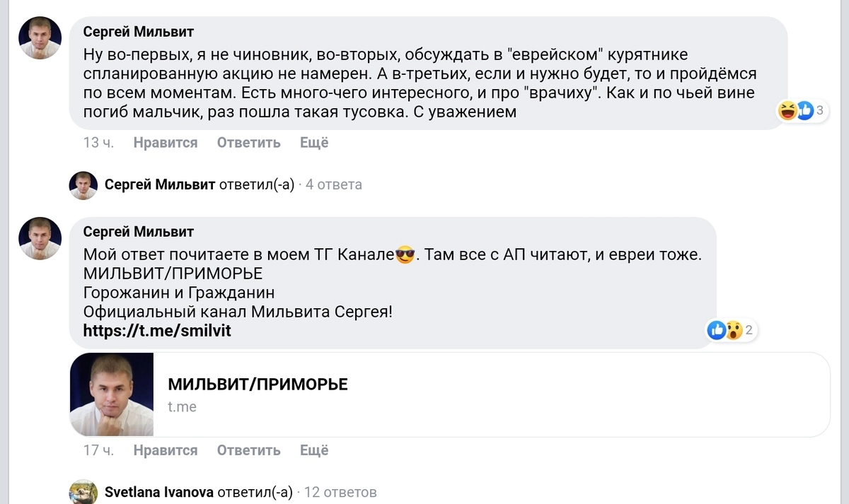This screenshot has width=849, height=504.
Task: Click the 13 ч. comment timestamp
Action: coord(98,143)
